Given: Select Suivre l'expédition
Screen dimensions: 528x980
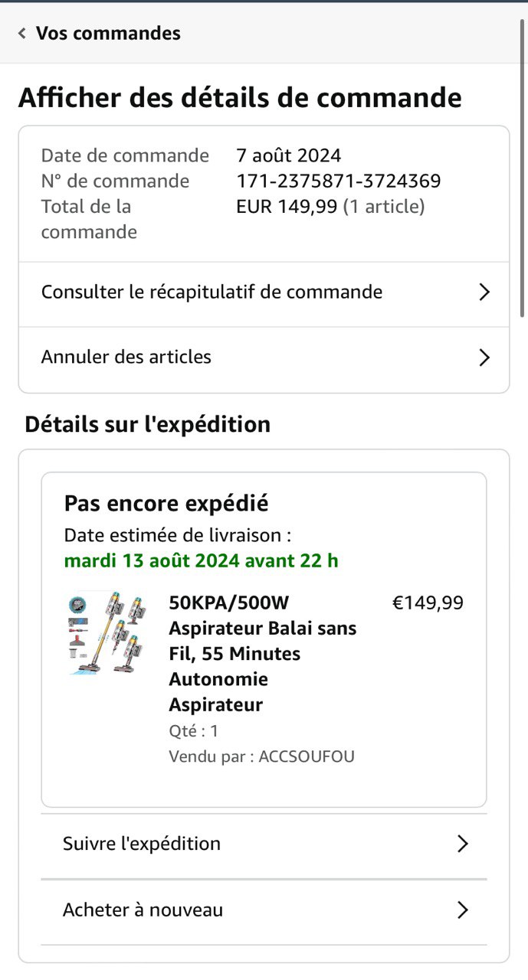Looking at the screenshot, I should [142, 844].
